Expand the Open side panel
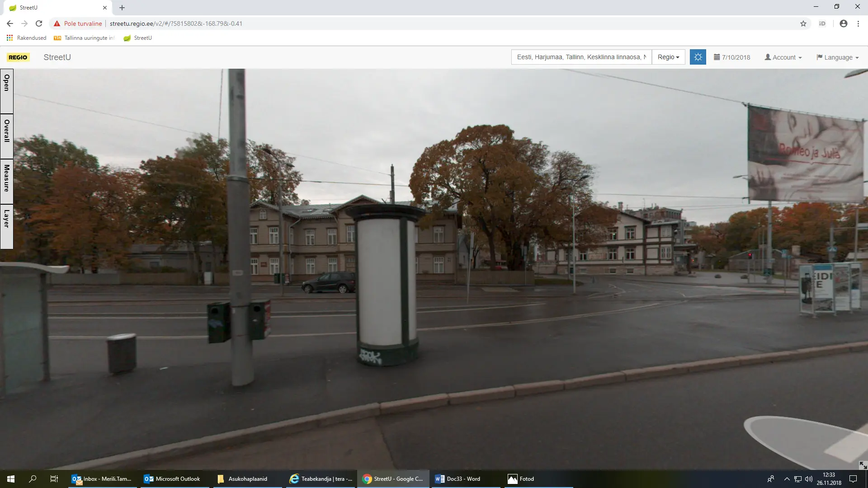The height and width of the screenshot is (488, 868). (x=7, y=91)
